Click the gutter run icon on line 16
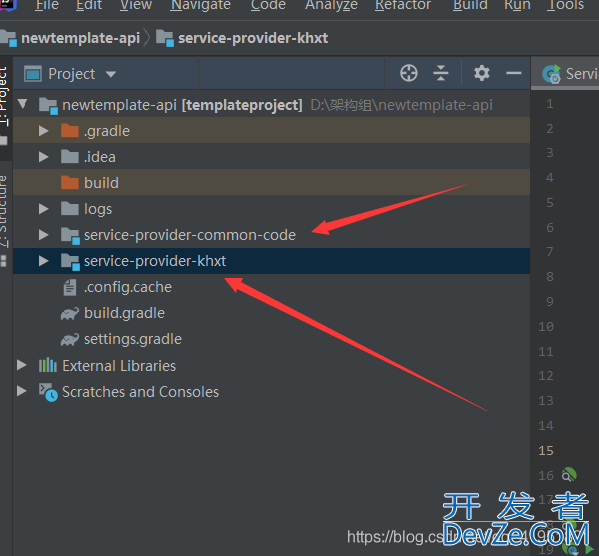Image resolution: width=599 pixels, height=556 pixels. tap(569, 475)
